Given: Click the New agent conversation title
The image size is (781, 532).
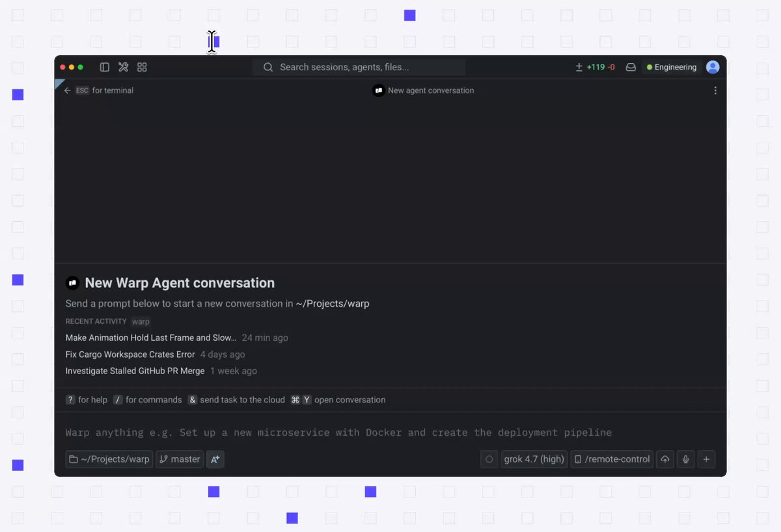Looking at the screenshot, I should [x=431, y=90].
